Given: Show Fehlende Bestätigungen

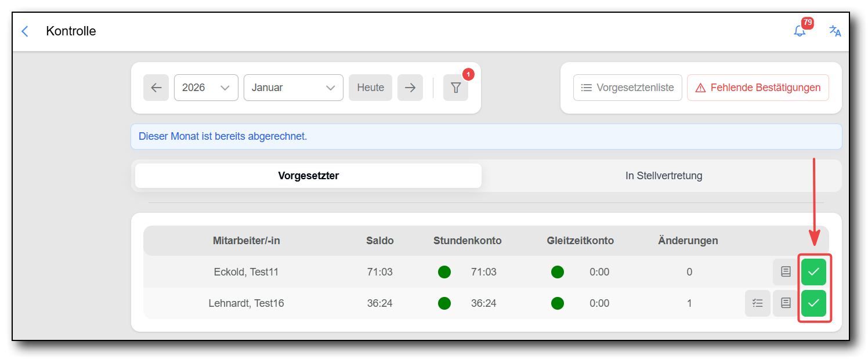Looking at the screenshot, I should coord(758,88).
